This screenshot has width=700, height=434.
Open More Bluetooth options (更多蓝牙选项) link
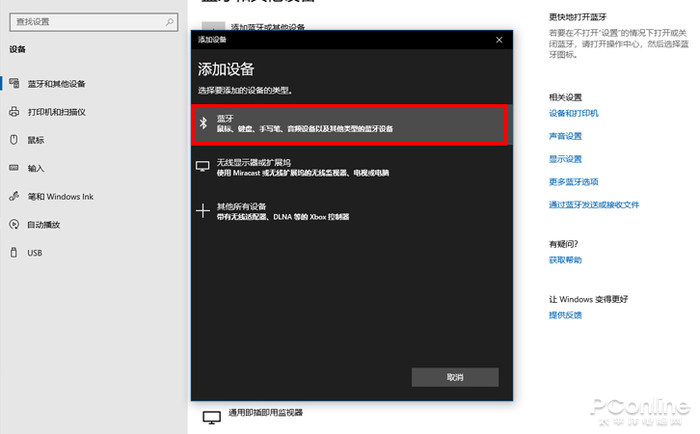coord(574,182)
